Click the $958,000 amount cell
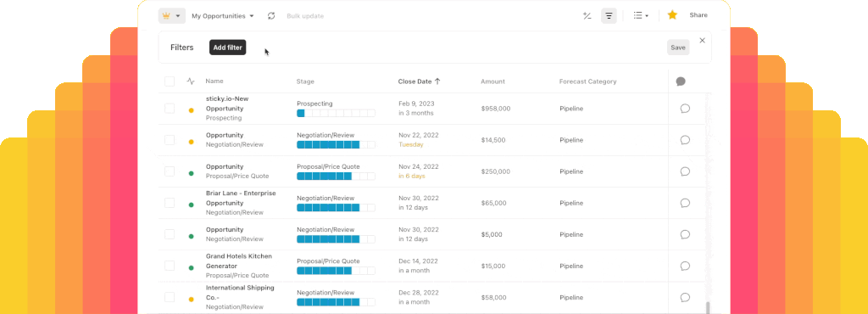This screenshot has height=314, width=868. 495,109
